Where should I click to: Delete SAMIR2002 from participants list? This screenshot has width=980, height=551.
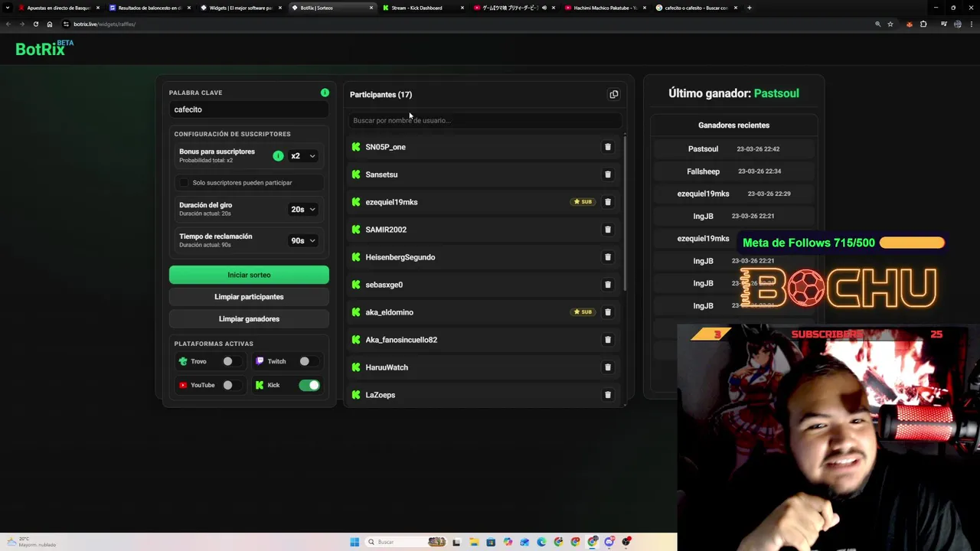click(608, 230)
